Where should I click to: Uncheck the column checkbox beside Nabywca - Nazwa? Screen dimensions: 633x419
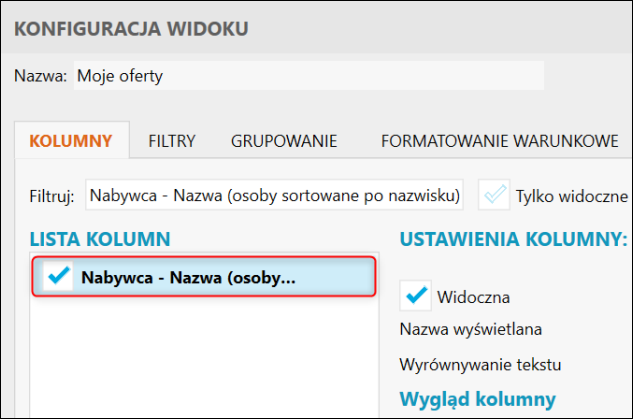(x=58, y=277)
